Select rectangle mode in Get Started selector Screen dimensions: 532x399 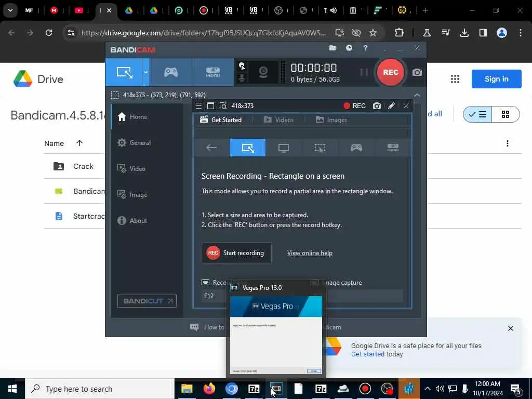pos(247,148)
